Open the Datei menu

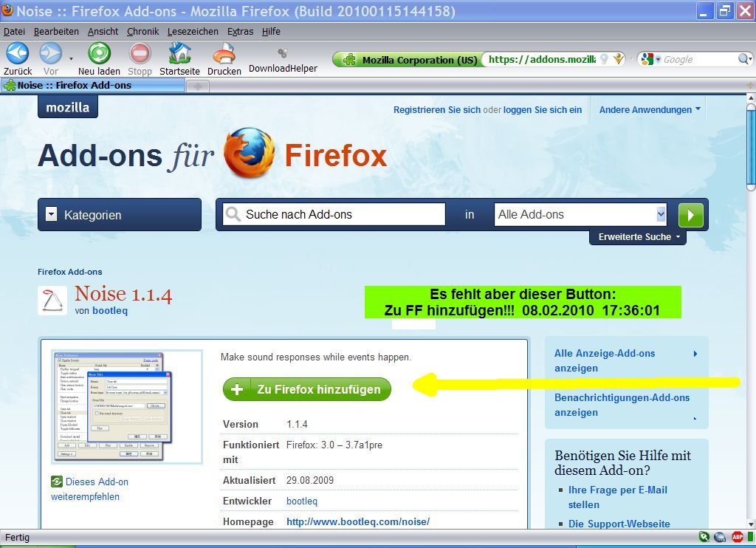pos(14,31)
